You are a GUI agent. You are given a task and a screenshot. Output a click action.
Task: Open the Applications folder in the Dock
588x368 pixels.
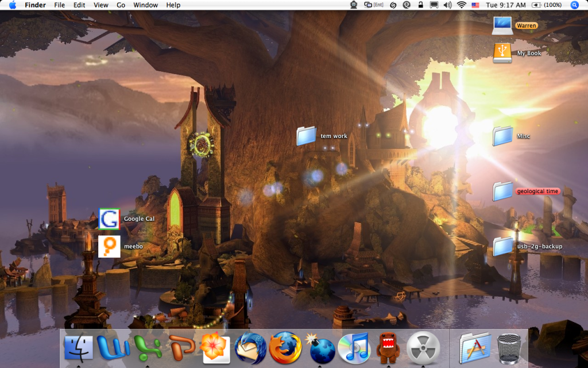tap(475, 348)
